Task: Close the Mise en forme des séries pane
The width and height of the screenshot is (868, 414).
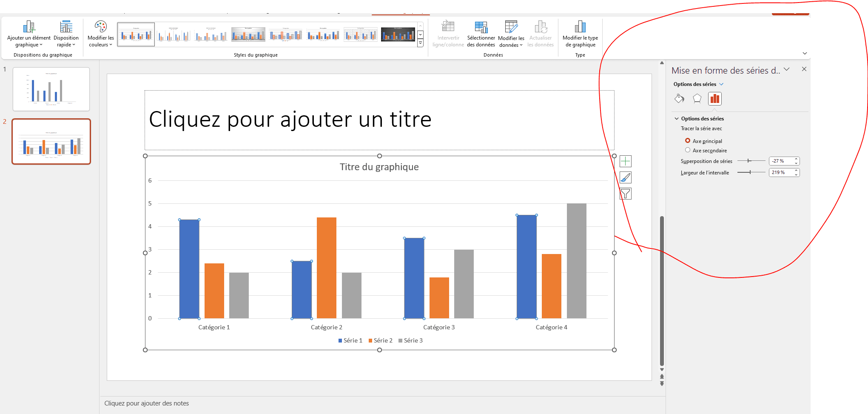Action: coord(804,69)
